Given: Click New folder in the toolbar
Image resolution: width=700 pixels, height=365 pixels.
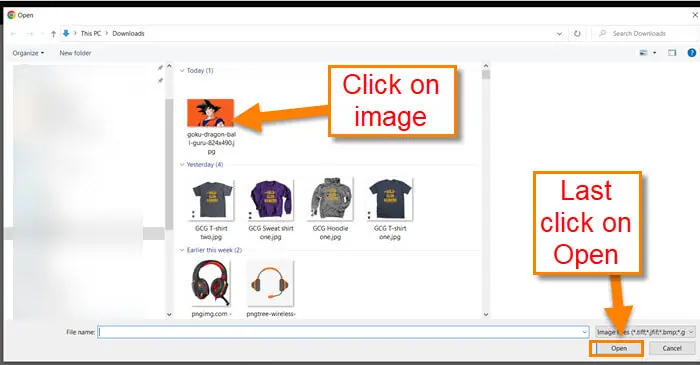Looking at the screenshot, I should (75, 53).
